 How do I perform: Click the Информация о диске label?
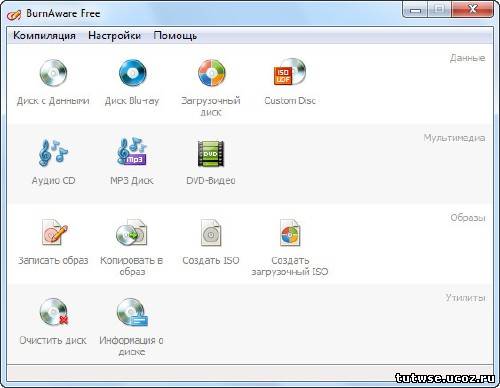131,346
